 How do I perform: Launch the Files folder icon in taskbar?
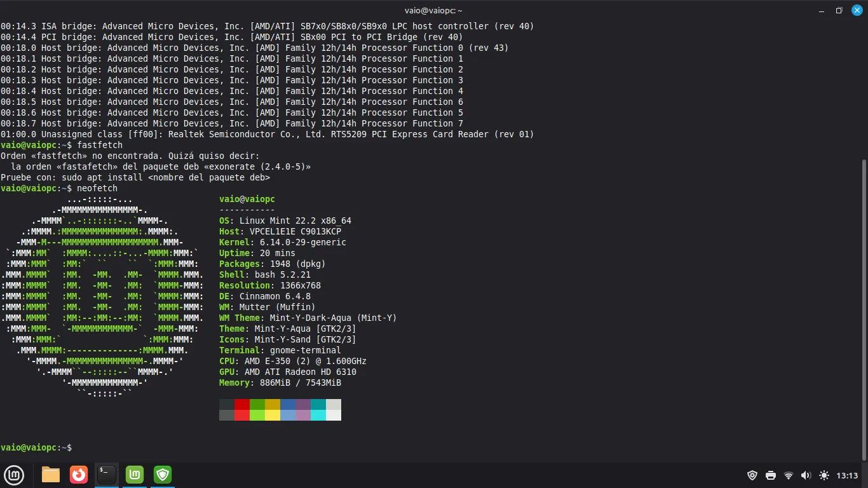click(51, 475)
